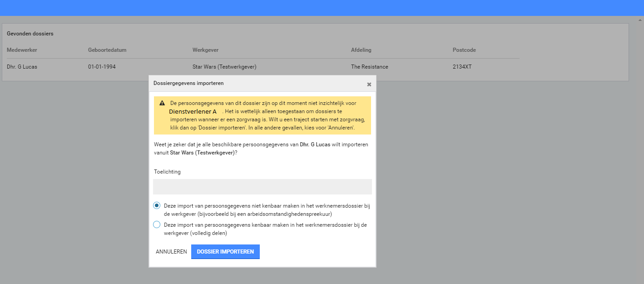The image size is (644, 284).
Task: Select 'niet kenbaar maken' radio option
Action: [157, 205]
